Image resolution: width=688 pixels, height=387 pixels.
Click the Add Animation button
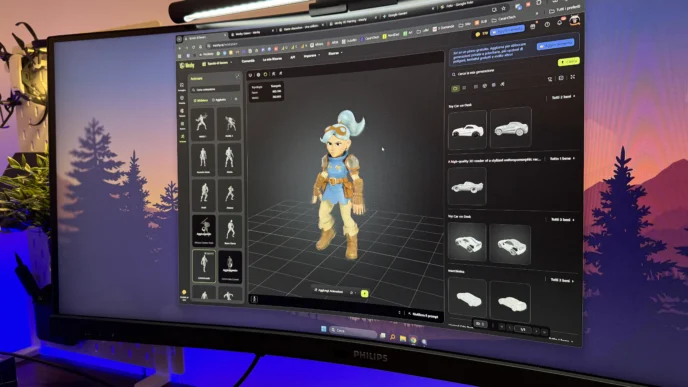point(329,291)
